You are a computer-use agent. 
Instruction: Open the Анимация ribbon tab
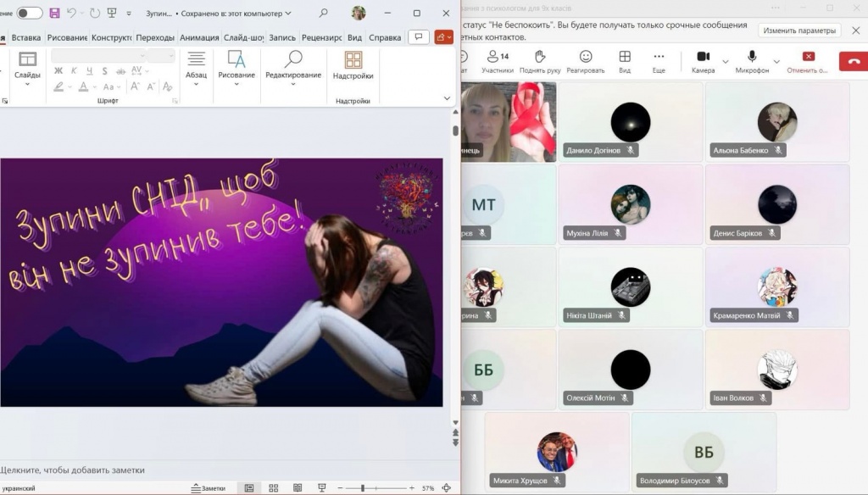click(199, 38)
